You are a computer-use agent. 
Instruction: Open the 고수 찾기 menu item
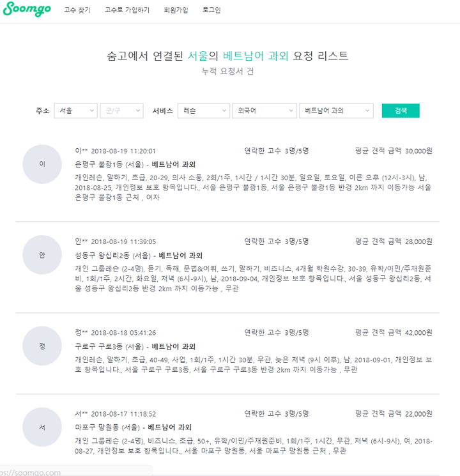point(77,10)
